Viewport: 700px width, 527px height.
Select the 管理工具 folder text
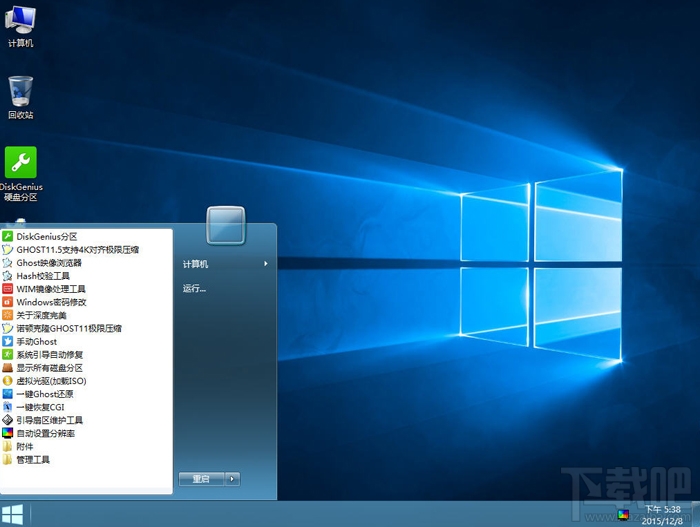click(33, 460)
